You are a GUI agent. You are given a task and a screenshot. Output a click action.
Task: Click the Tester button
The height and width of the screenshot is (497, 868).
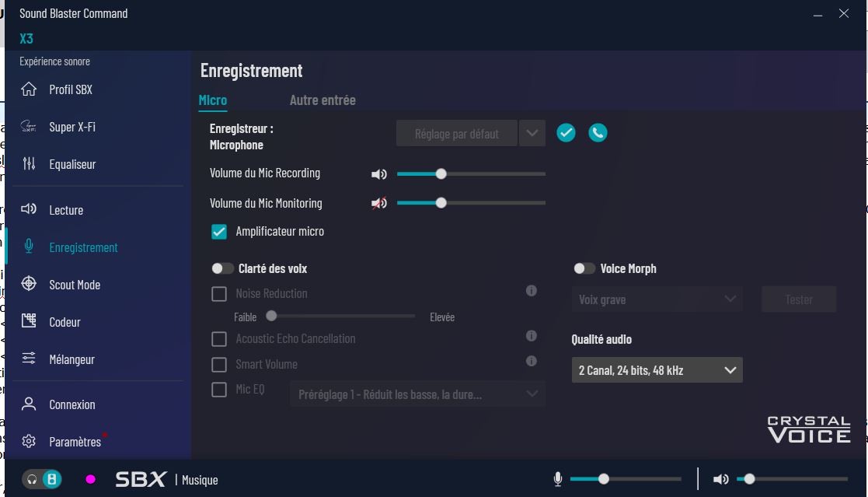tap(798, 299)
